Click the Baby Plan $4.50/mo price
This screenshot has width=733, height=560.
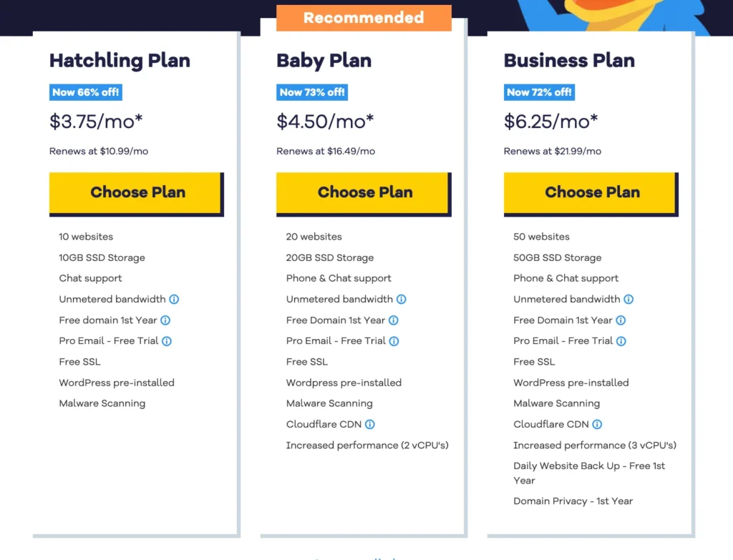[x=325, y=122]
